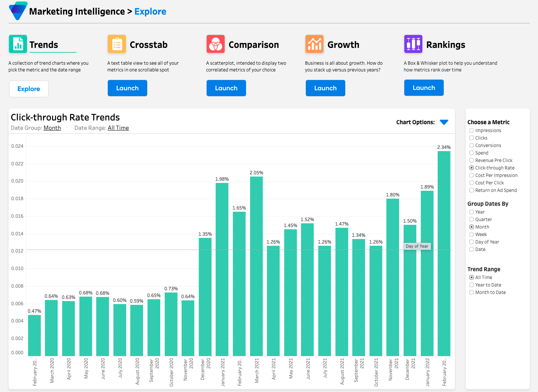
Task: Launch the Crosstab view
Action: tap(127, 88)
